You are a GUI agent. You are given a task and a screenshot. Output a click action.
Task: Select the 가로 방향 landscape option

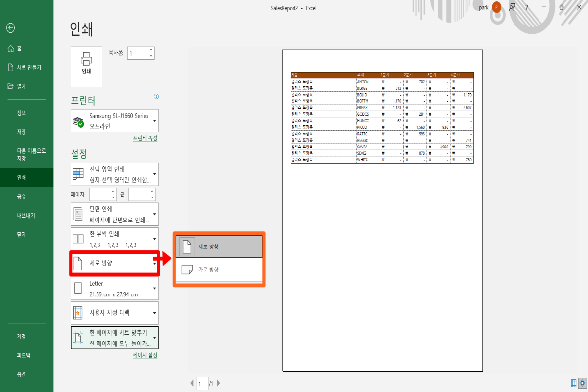click(x=219, y=269)
